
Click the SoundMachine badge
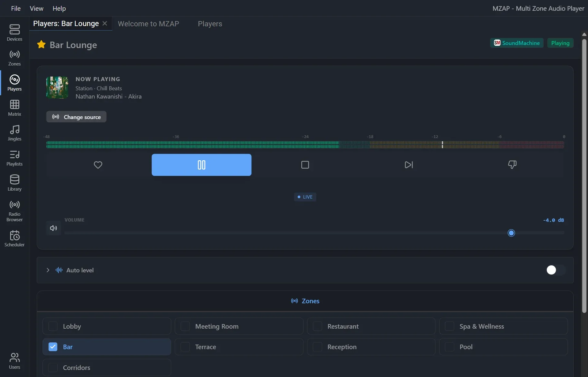click(517, 43)
